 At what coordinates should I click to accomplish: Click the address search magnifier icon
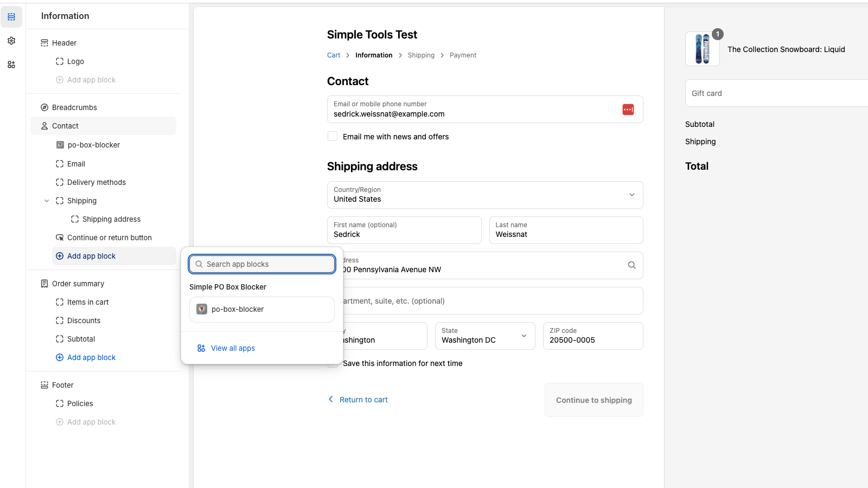coord(631,265)
